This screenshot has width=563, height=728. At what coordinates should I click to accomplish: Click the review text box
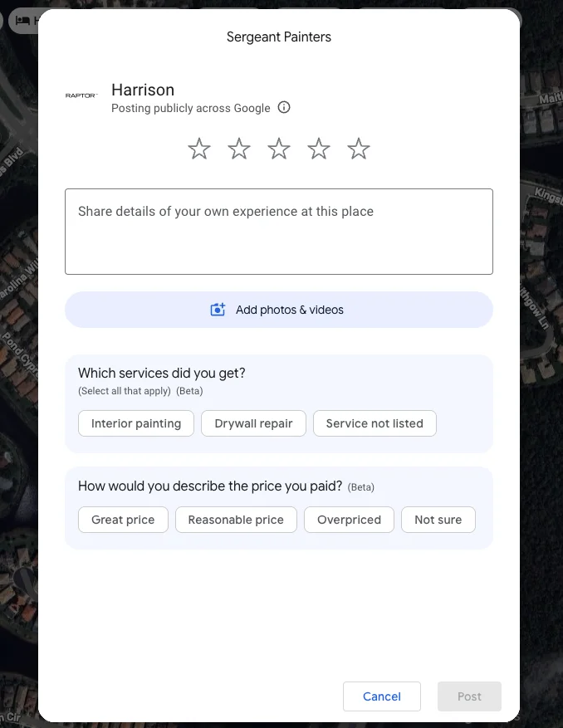(x=279, y=232)
